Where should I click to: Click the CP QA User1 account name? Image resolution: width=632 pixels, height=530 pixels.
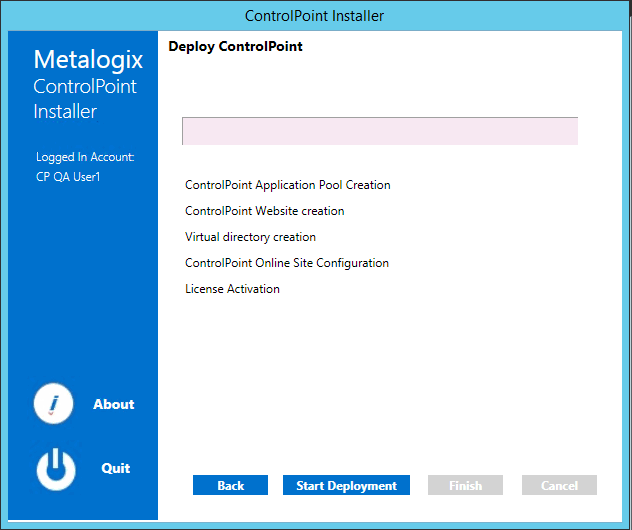pos(68,177)
